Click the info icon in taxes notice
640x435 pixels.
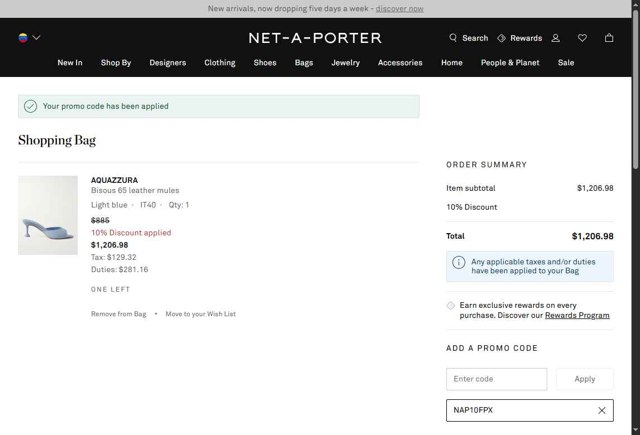point(458,262)
